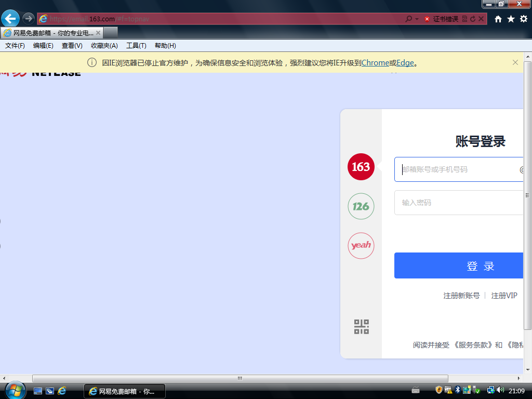
Task: Refresh the page using the reload icon
Action: tap(473, 19)
